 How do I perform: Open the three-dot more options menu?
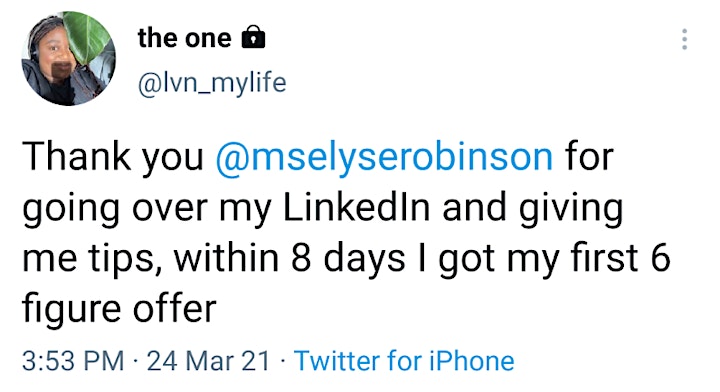pos(684,39)
